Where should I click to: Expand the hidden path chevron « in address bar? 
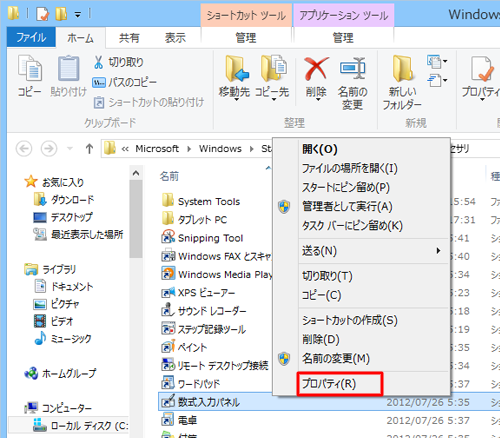[x=125, y=149]
